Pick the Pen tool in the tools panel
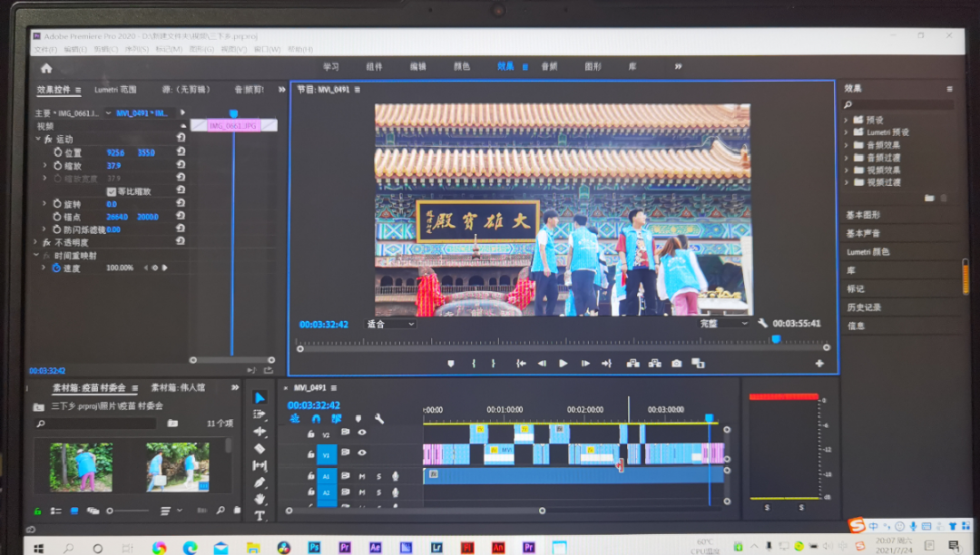 click(x=260, y=482)
